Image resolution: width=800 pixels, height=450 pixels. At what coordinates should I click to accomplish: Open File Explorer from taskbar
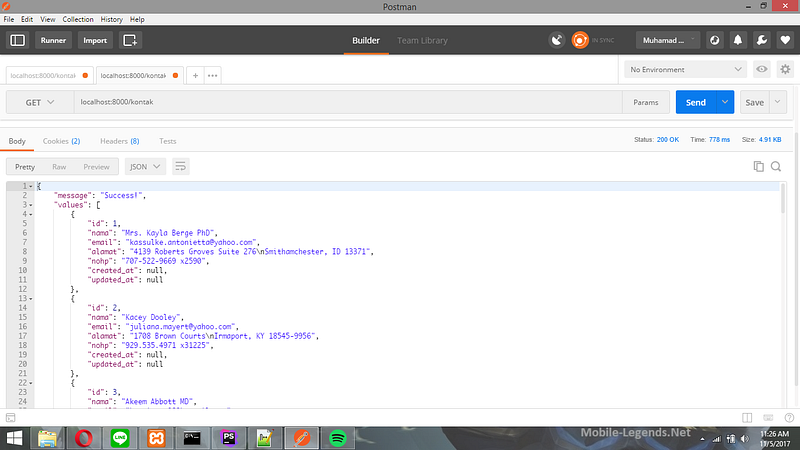pyautogui.click(x=47, y=438)
